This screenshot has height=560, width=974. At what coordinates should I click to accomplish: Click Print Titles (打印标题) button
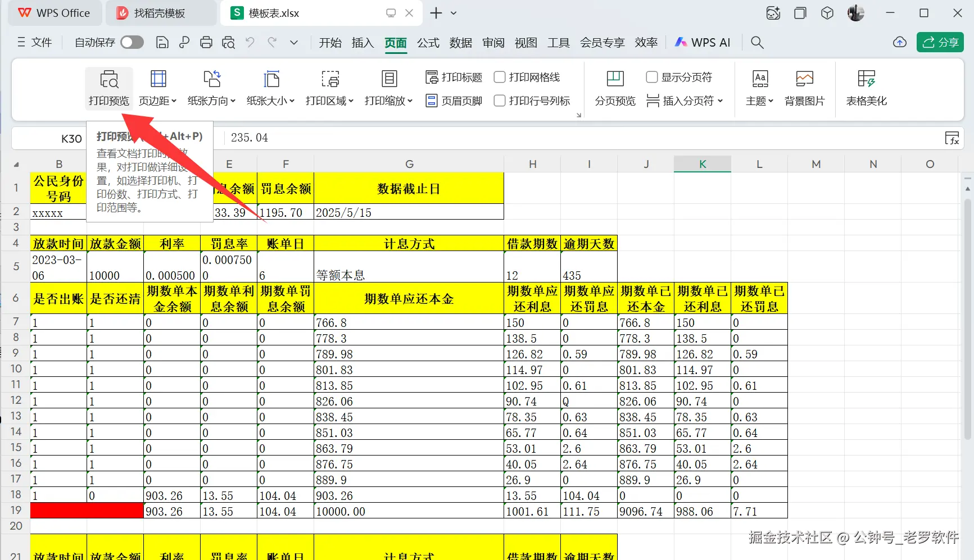pyautogui.click(x=454, y=78)
